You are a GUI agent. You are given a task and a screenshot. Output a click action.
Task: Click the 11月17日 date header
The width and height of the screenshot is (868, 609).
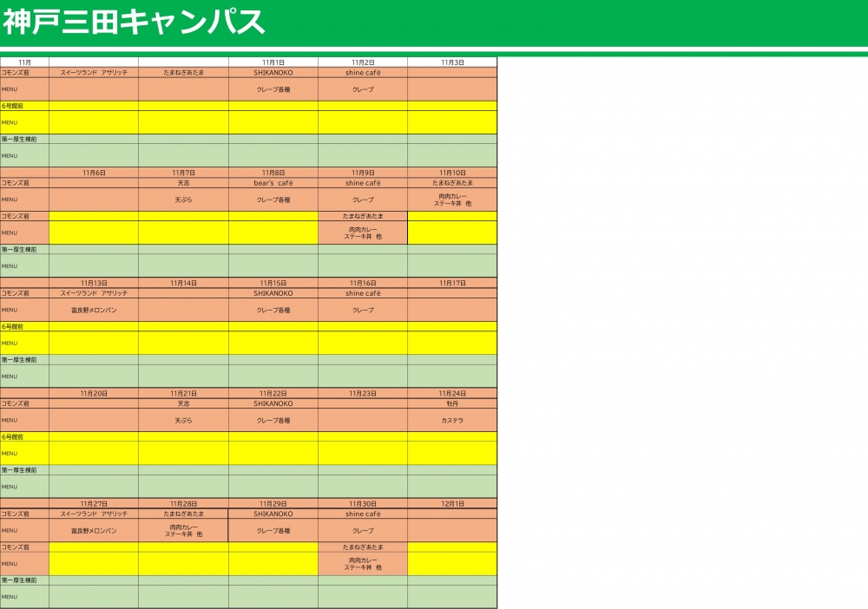point(452,283)
